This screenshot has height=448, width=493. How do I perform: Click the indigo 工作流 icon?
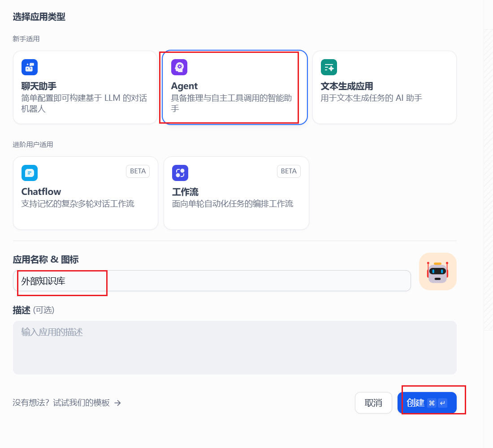[180, 173]
